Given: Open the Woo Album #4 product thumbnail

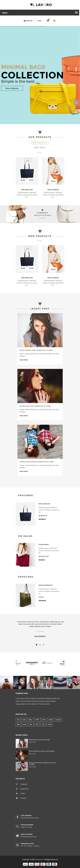Looking at the screenshot, I should click(x=53, y=171).
